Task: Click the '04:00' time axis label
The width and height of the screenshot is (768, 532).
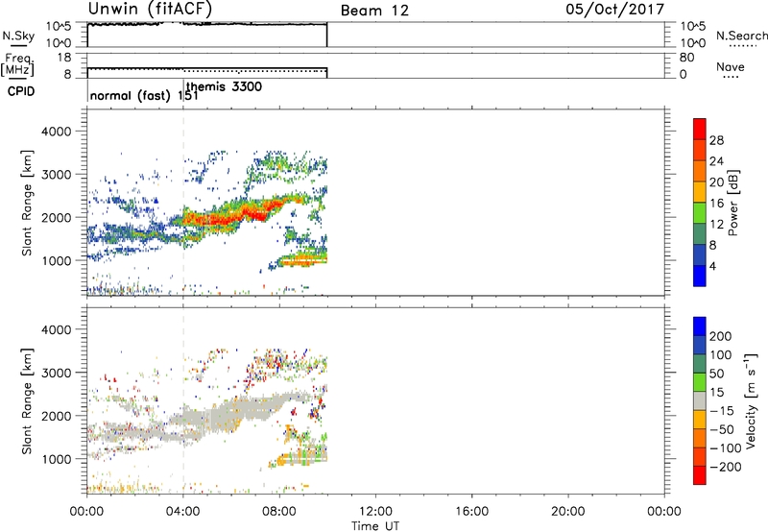Action: pos(183,512)
